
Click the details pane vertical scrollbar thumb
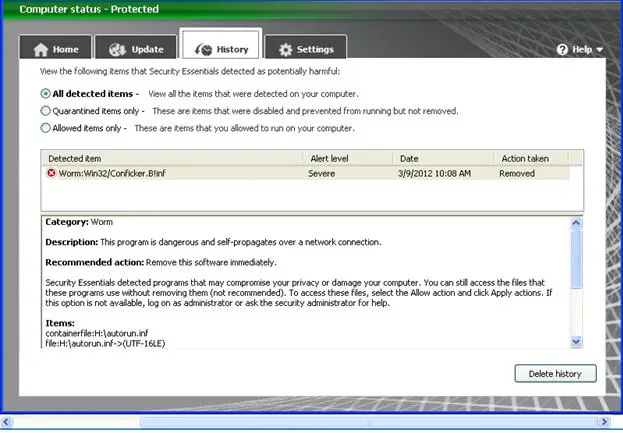click(576, 259)
